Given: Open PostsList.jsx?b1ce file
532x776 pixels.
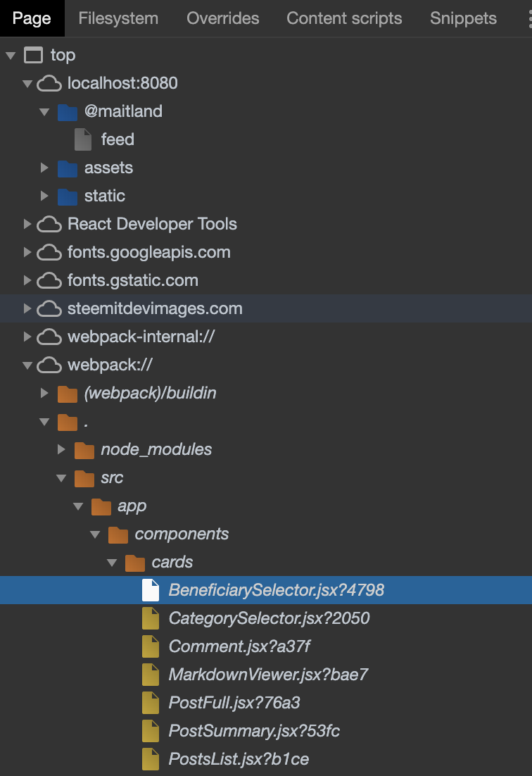Looking at the screenshot, I should [239, 759].
